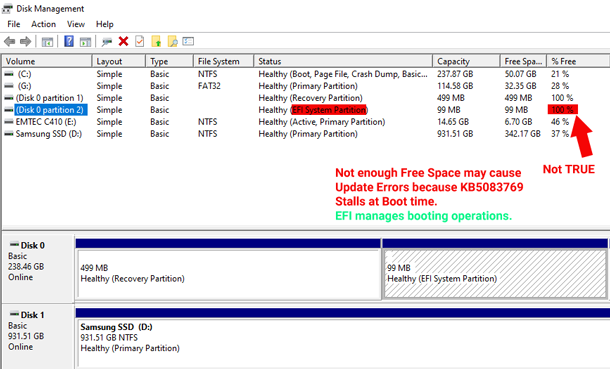
Task: Click the drive icon beside (G:)
Action: click(9, 86)
